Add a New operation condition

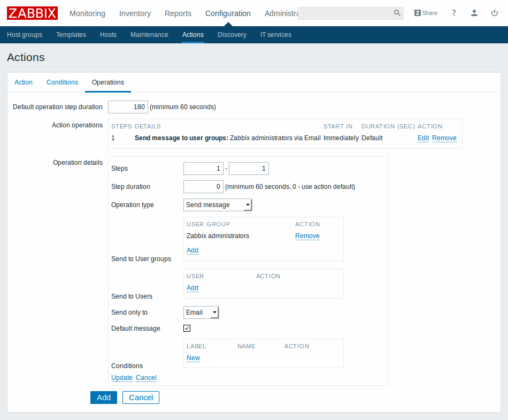tap(193, 358)
